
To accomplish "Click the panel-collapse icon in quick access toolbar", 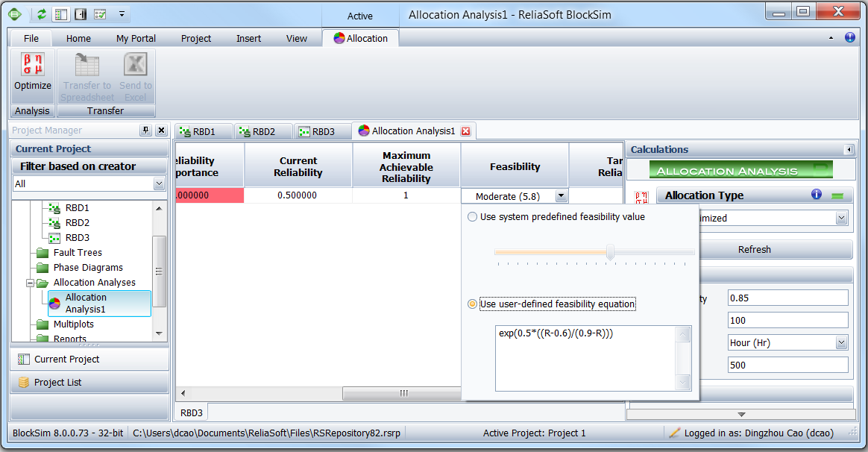I will (81, 14).
